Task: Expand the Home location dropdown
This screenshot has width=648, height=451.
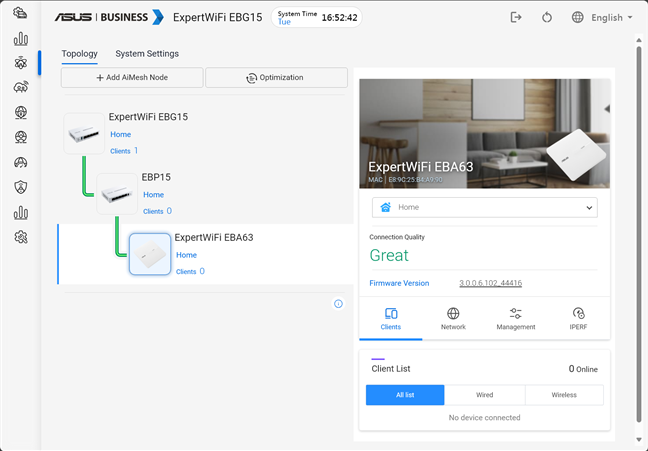Action: pyautogui.click(x=484, y=207)
